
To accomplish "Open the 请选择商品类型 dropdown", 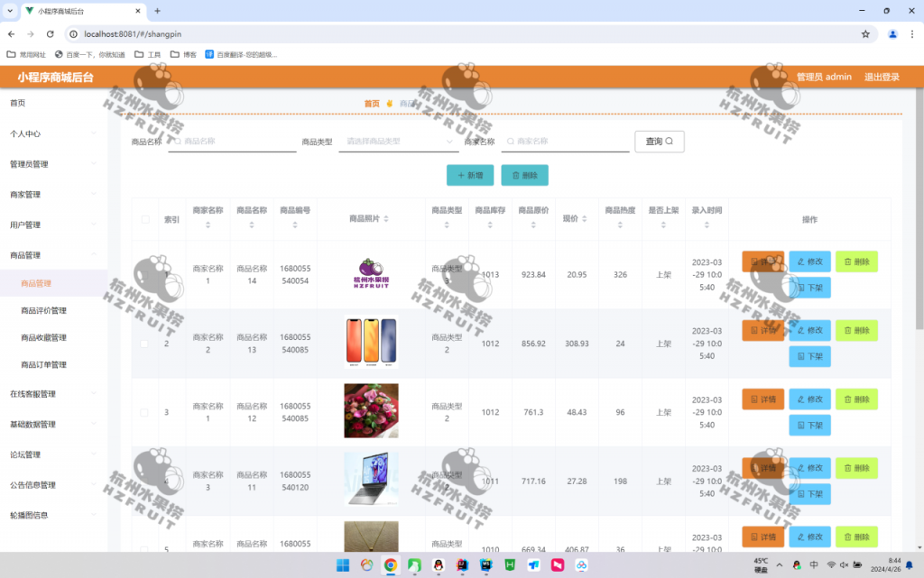I will [397, 142].
